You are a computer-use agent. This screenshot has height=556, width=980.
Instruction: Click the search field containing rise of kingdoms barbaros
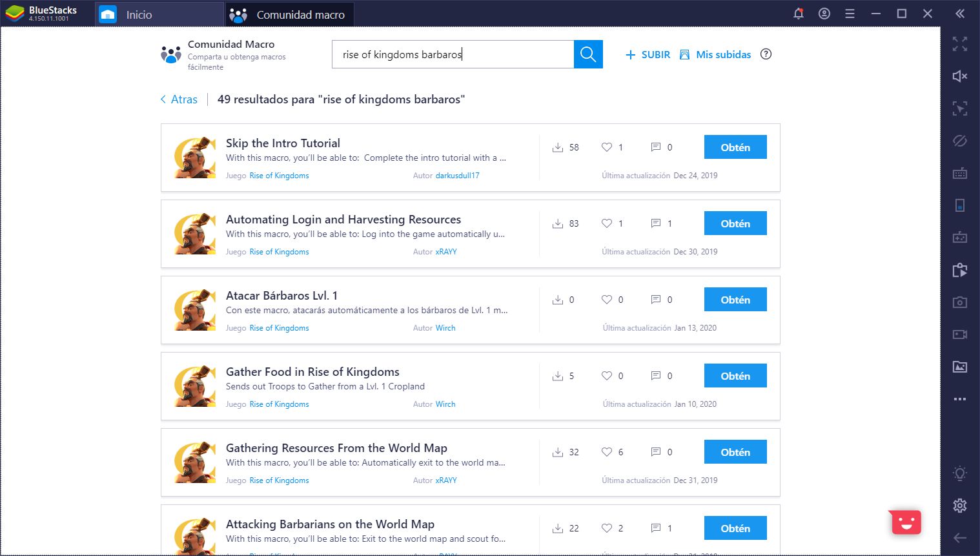tap(453, 54)
